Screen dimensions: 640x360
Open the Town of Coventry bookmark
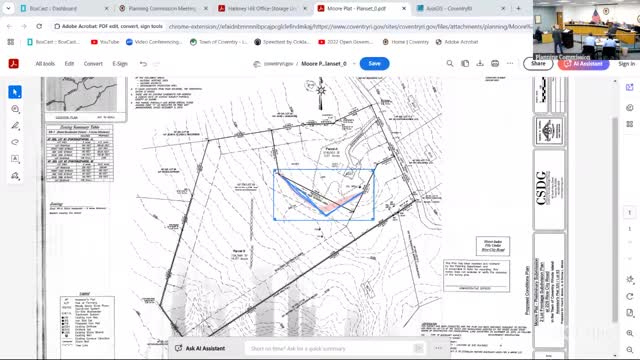coord(219,42)
